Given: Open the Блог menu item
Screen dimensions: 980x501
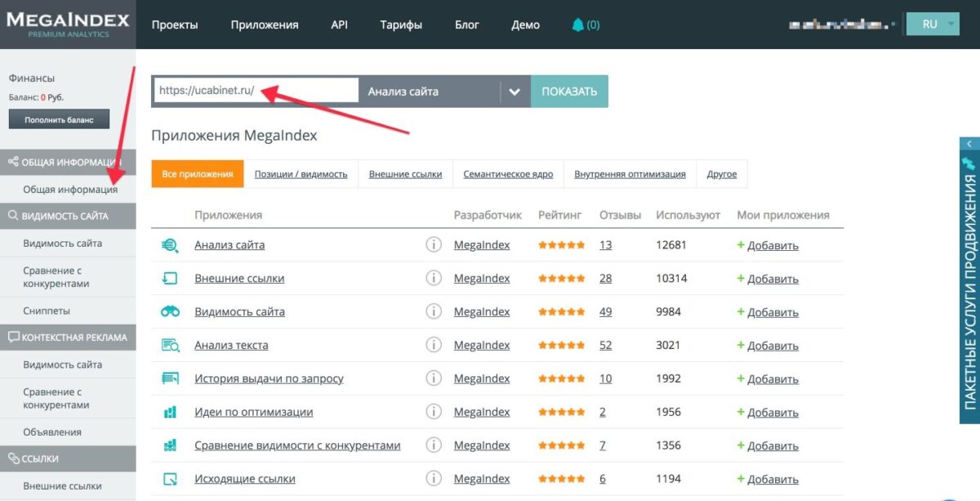Looking at the screenshot, I should pyautogui.click(x=467, y=25).
